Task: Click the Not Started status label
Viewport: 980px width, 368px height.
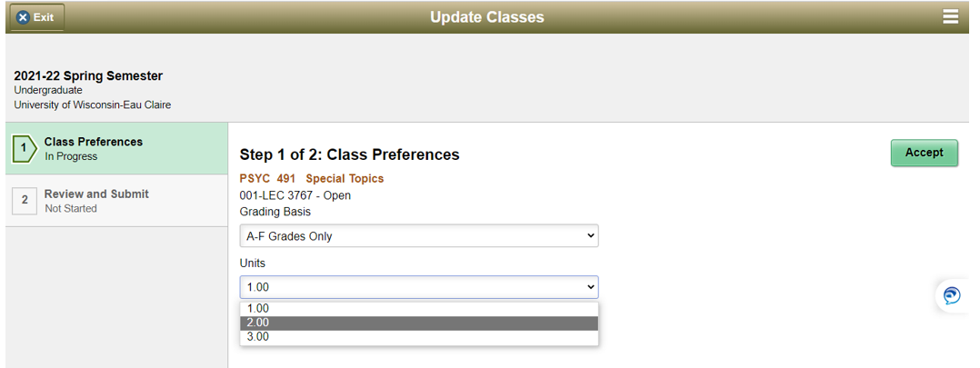Action: click(x=71, y=209)
